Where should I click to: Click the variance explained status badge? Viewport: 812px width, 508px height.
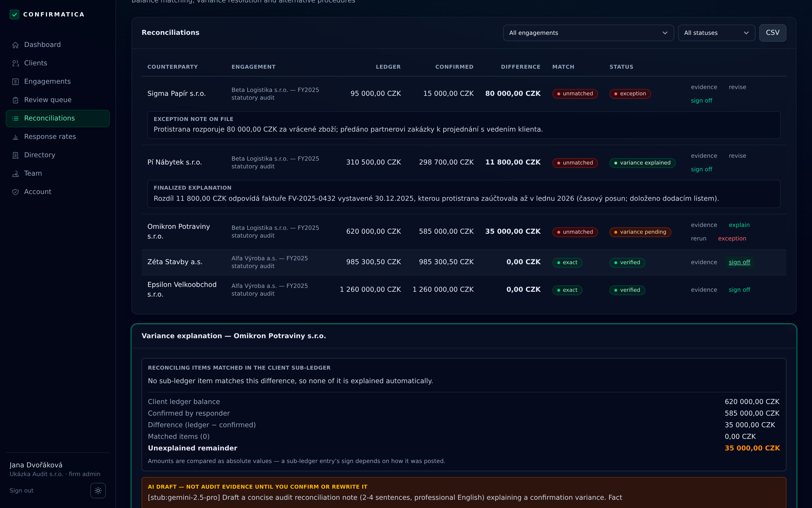pyautogui.click(x=642, y=163)
